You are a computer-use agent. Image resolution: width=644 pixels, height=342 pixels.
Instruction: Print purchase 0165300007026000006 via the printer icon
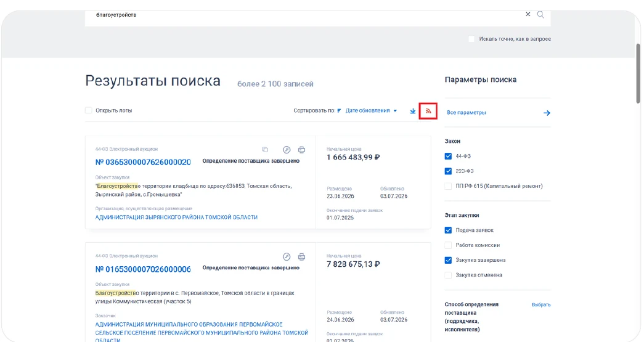301,257
